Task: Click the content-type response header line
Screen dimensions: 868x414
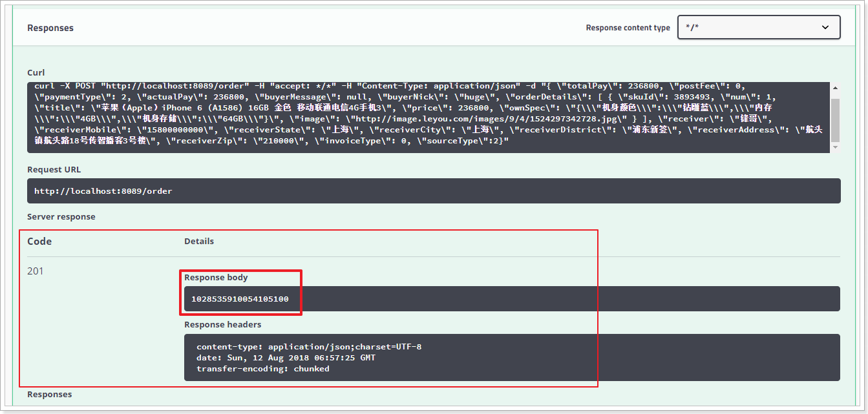Action: tap(309, 347)
